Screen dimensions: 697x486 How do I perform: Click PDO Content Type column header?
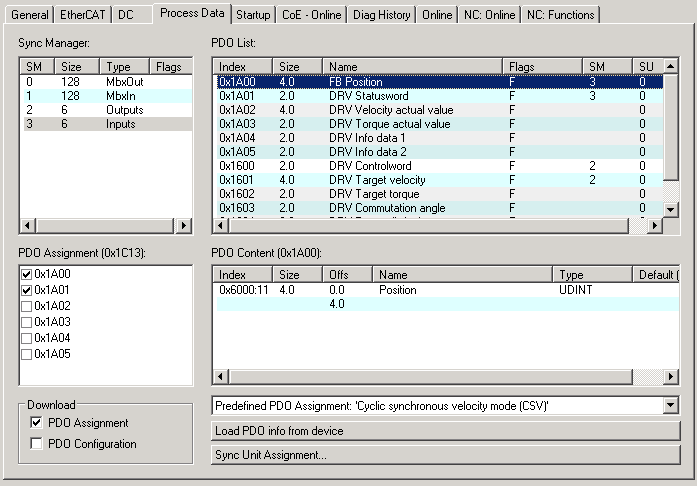[592, 275]
